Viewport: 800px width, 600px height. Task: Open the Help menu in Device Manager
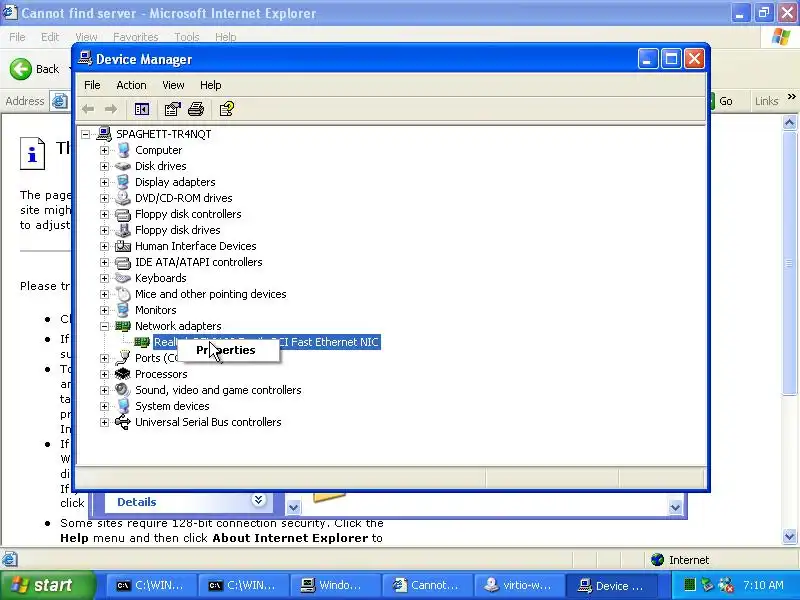click(x=210, y=85)
